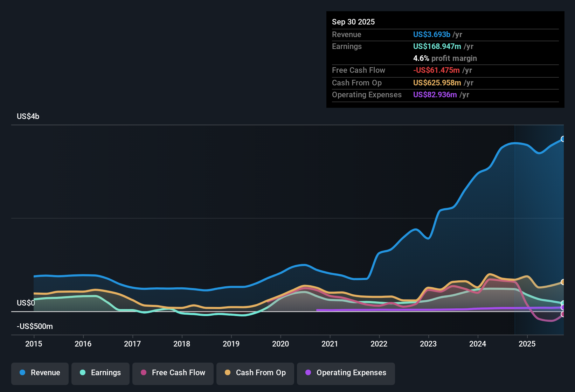Click the 4.6% profit margin text
Viewport: 575px width, 392px height.
[445, 58]
